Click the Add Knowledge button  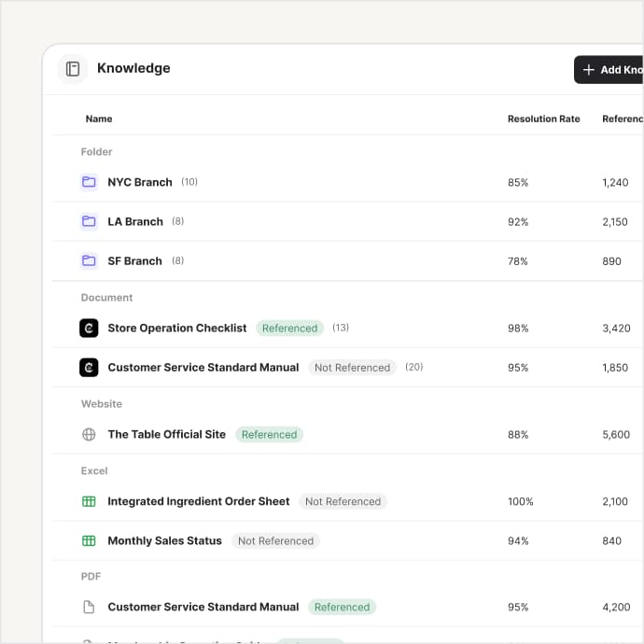(609, 70)
